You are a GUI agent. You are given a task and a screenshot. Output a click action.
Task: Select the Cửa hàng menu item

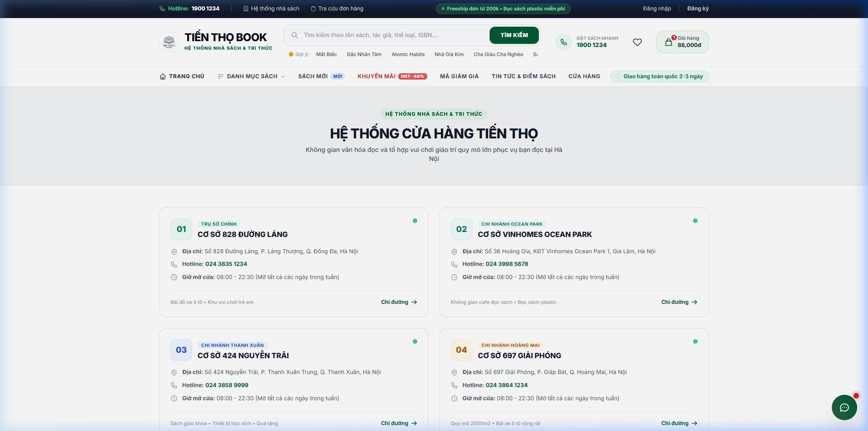(x=584, y=76)
